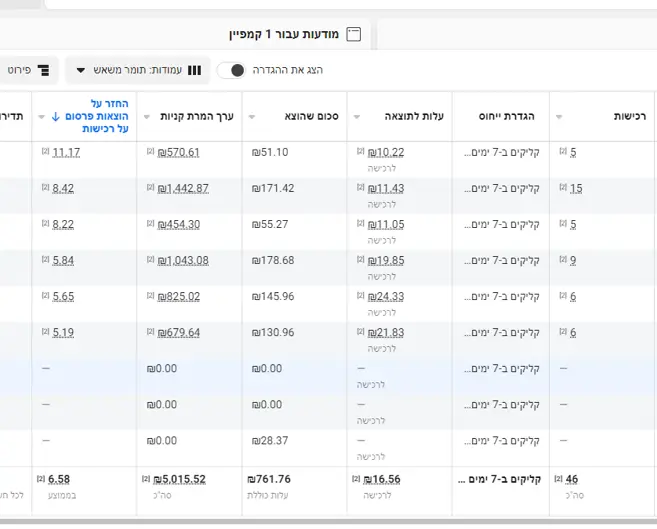This screenshot has width=657, height=529.
Task: Click the ROAS value 5.19
Action: (x=63, y=333)
